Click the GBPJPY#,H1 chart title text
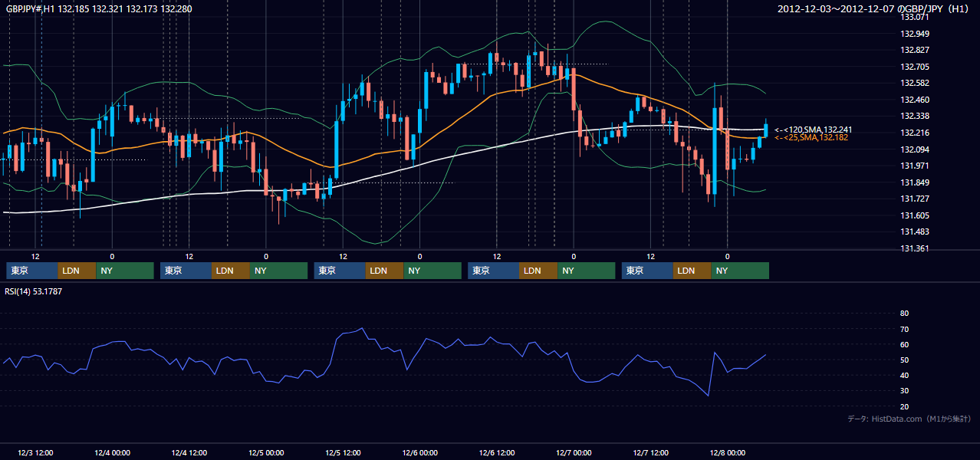Viewport: 980px width, 460px height. tap(100, 8)
